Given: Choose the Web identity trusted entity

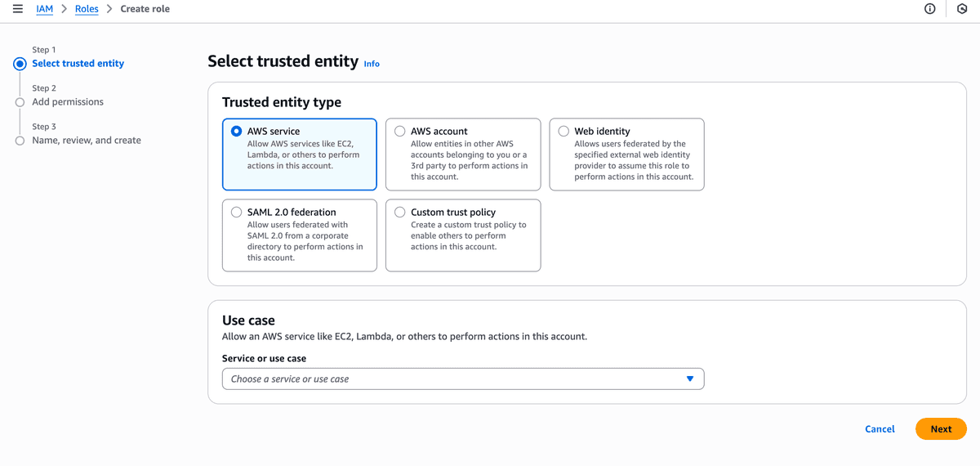Looking at the screenshot, I should (x=563, y=131).
